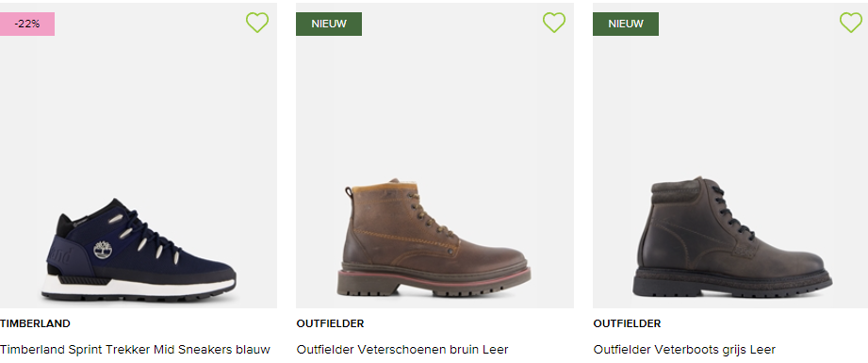The width and height of the screenshot is (868, 363).
Task: Click NIEUW badge on grey leather boot
Action: tap(626, 24)
